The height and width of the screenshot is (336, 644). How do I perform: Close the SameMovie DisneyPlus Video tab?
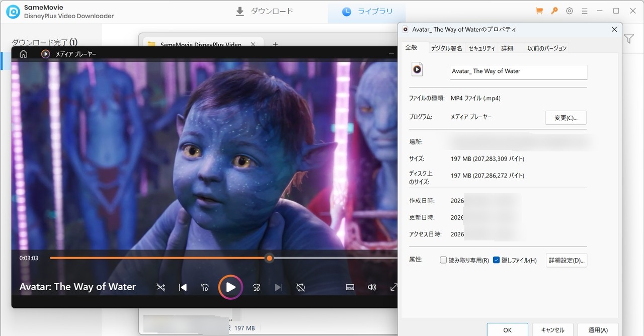point(253,44)
